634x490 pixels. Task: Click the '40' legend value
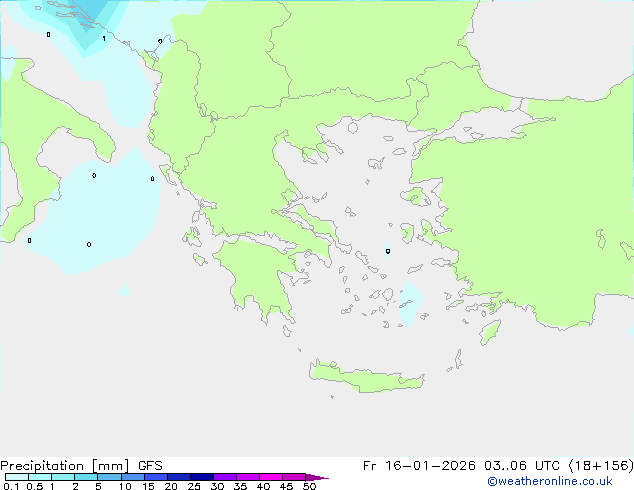pyautogui.click(x=263, y=486)
